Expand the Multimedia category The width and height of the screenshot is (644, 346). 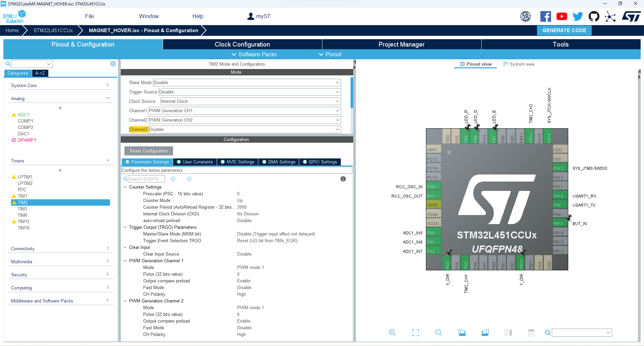click(x=60, y=262)
